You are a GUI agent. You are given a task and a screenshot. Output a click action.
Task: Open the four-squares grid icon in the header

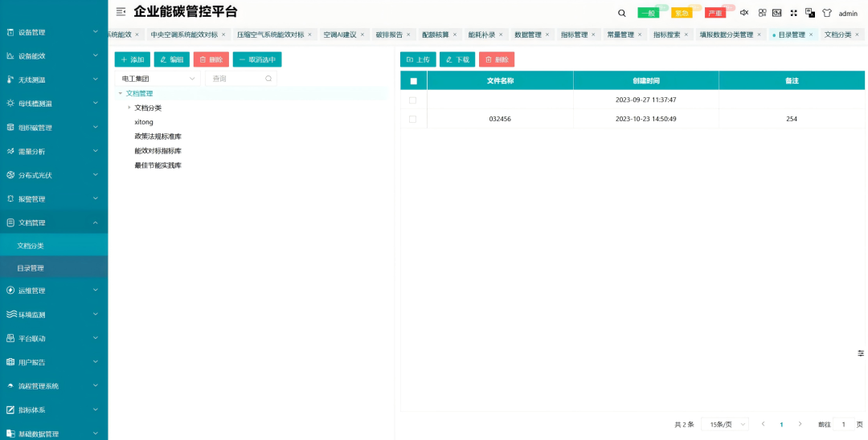tap(762, 13)
